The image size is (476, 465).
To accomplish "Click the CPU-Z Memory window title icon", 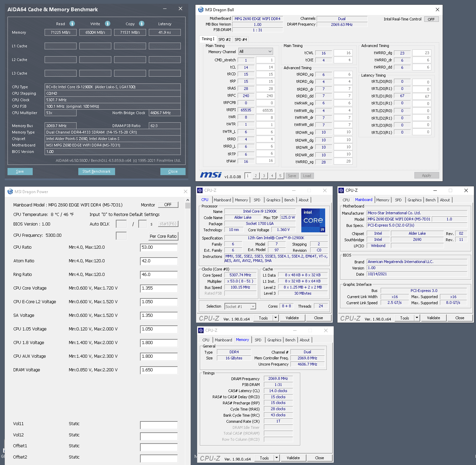I will tap(201, 330).
